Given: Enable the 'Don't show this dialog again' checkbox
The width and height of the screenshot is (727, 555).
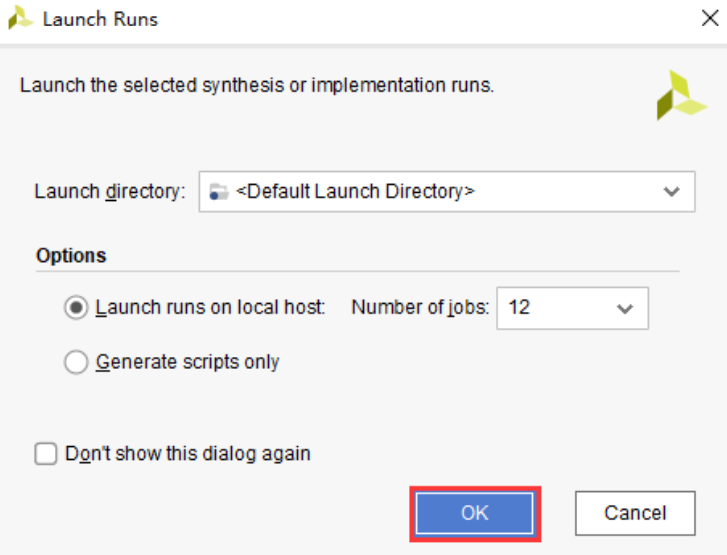Looking at the screenshot, I should [x=46, y=454].
